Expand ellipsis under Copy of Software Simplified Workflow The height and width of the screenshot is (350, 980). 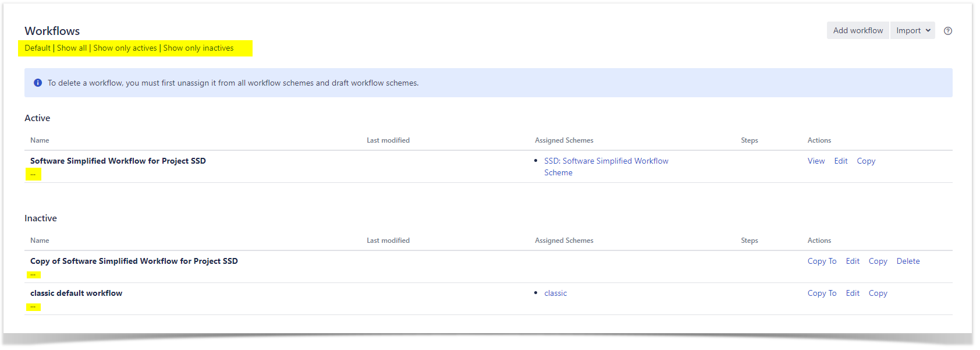point(33,274)
